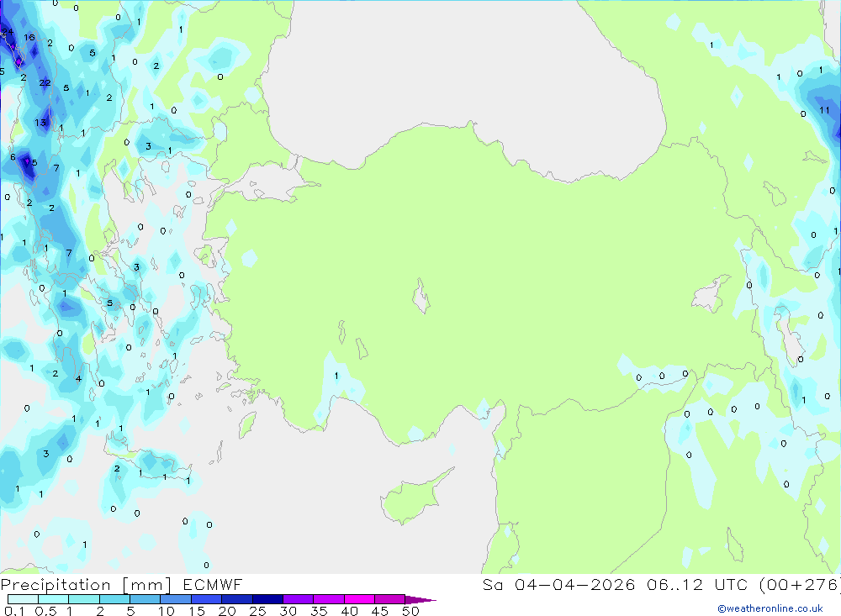This screenshot has width=841, height=616.
Task: Pick the 25–30 mm legend swatch
Action: (267, 599)
